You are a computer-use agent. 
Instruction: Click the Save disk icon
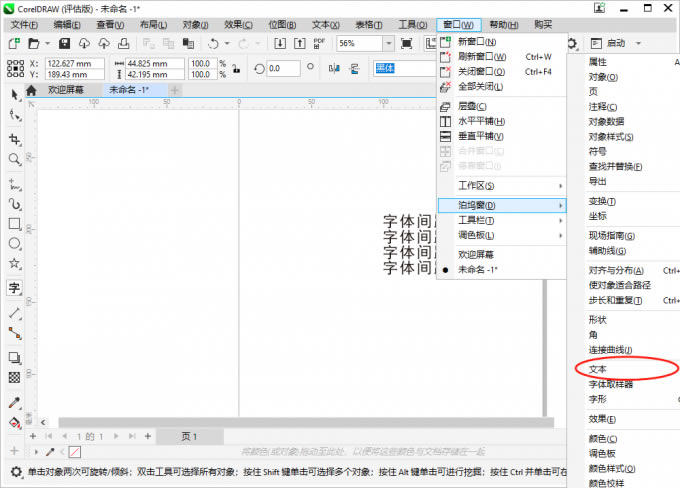click(x=65, y=43)
